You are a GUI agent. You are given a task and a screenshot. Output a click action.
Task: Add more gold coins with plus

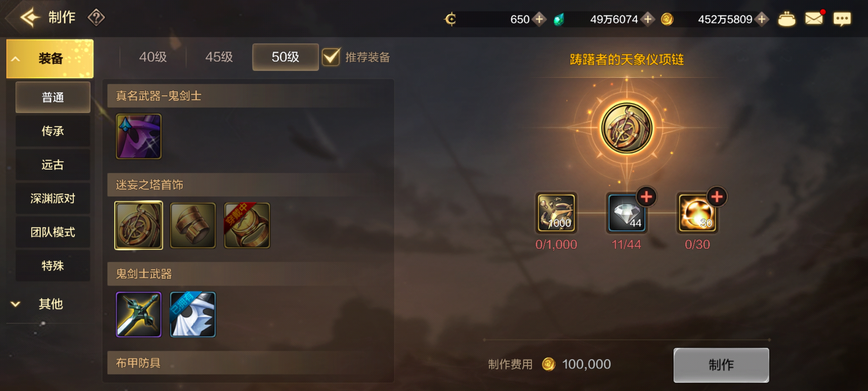coord(761,19)
